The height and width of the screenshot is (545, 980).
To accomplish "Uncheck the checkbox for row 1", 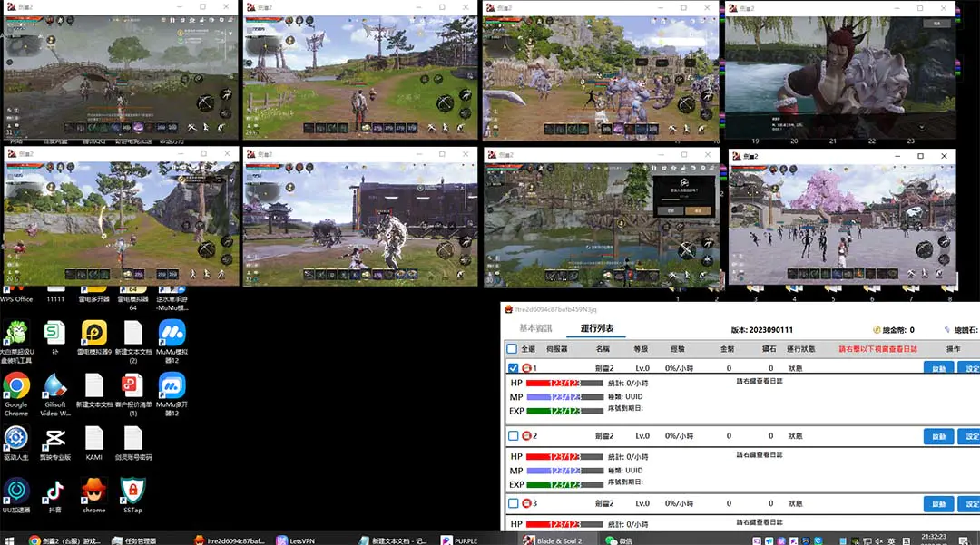I will [x=513, y=368].
